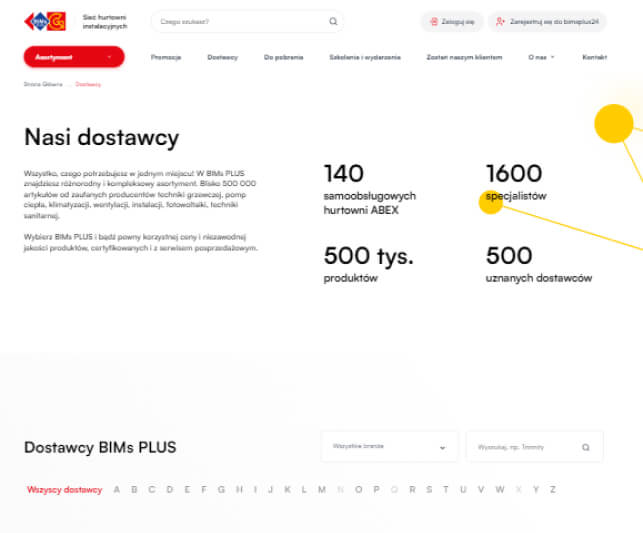Open Szkolenia i wydarzenia menu item
Image resolution: width=643 pixels, height=533 pixels.
(365, 57)
